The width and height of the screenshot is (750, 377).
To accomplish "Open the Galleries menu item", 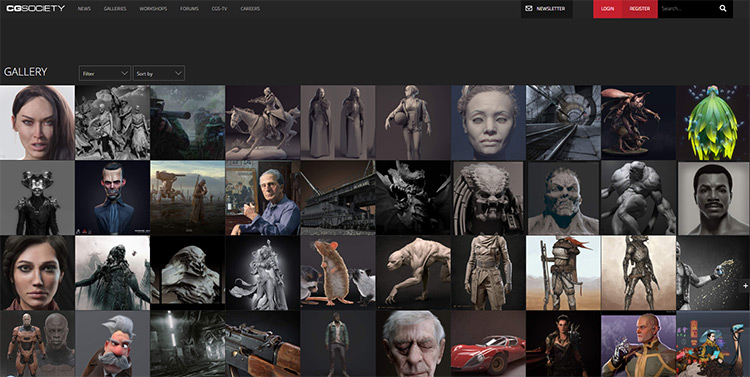I will (115, 9).
